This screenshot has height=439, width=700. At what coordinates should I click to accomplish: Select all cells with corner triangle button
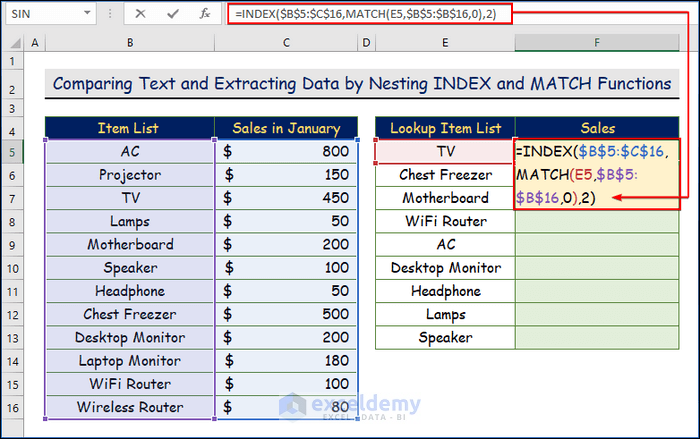pos(14,43)
